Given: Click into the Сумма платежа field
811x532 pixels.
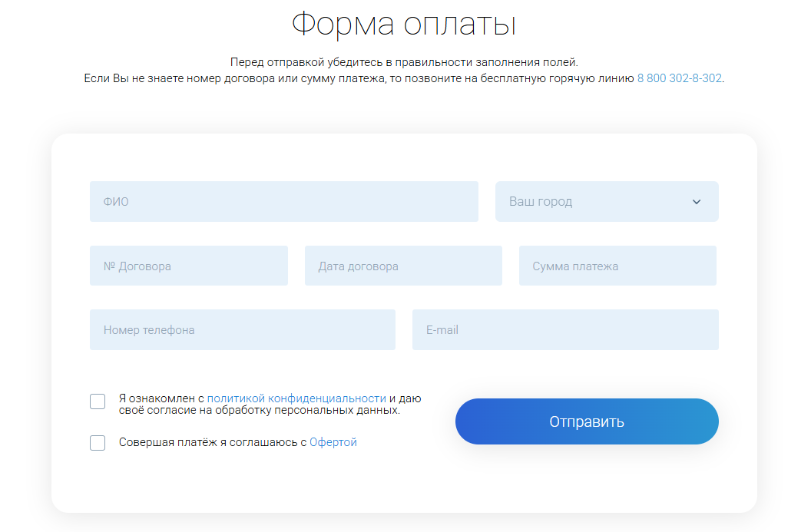Looking at the screenshot, I should pyautogui.click(x=617, y=266).
